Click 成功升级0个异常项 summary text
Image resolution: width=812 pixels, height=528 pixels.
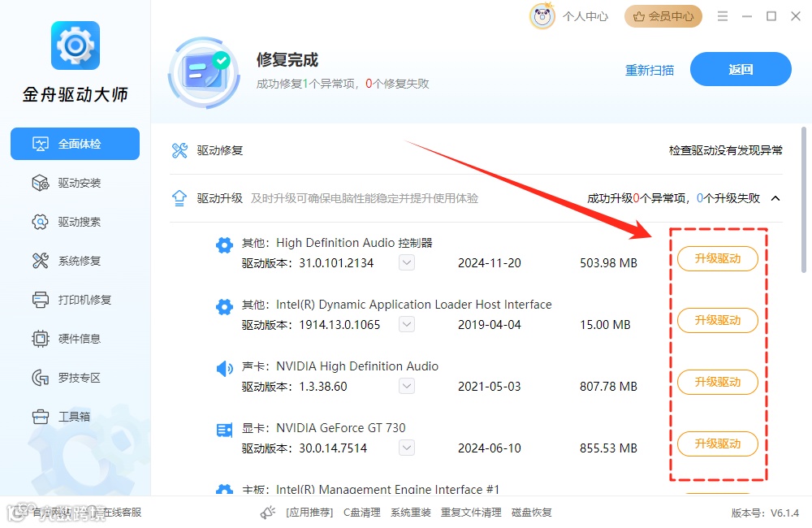[x=637, y=198]
